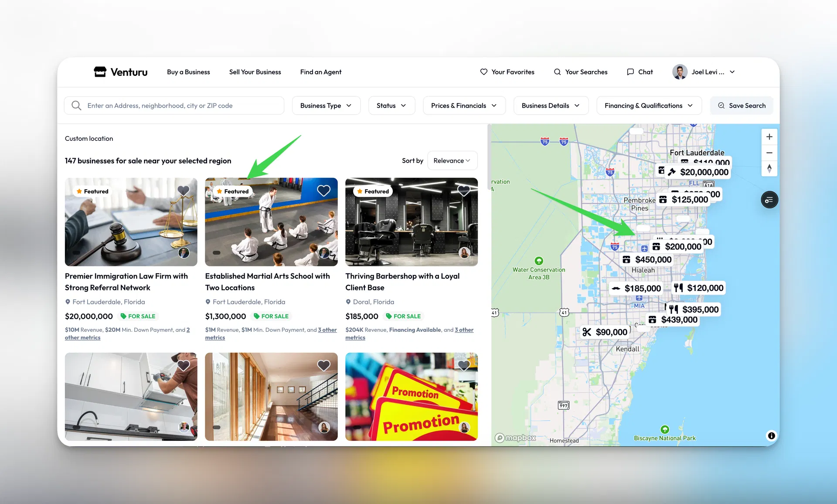Select the $90,000 scissors map marker
Image resolution: width=837 pixels, height=504 pixels.
tap(606, 332)
